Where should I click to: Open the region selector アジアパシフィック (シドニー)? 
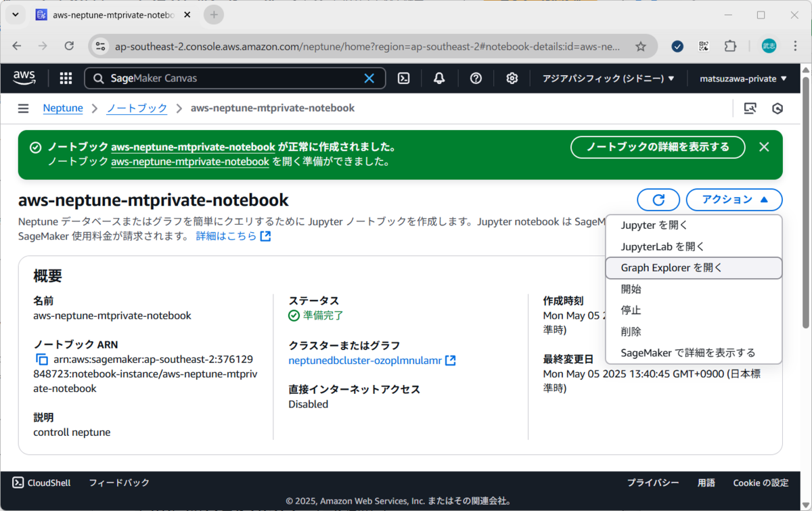click(608, 79)
